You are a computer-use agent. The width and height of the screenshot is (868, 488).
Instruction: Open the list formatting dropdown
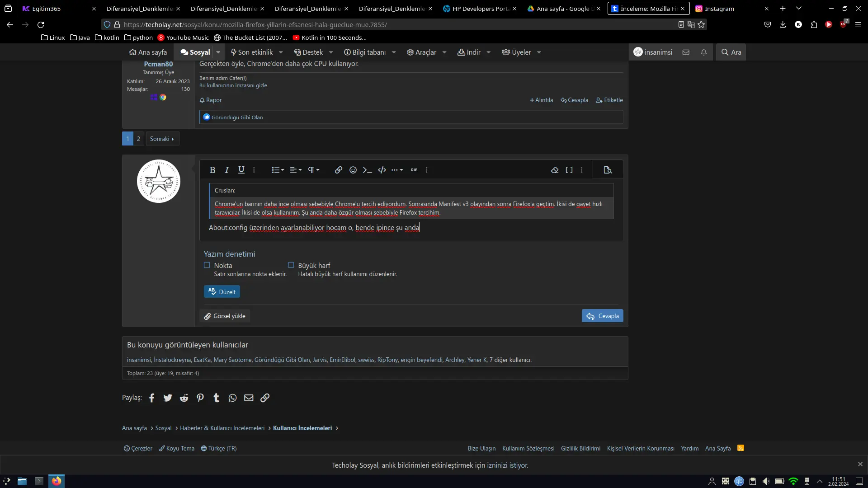278,170
